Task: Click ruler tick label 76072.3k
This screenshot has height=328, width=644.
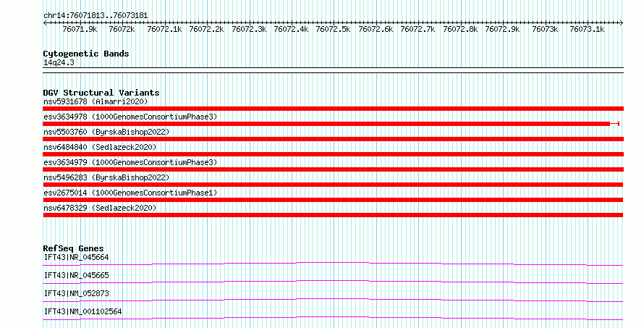Action: (249, 29)
